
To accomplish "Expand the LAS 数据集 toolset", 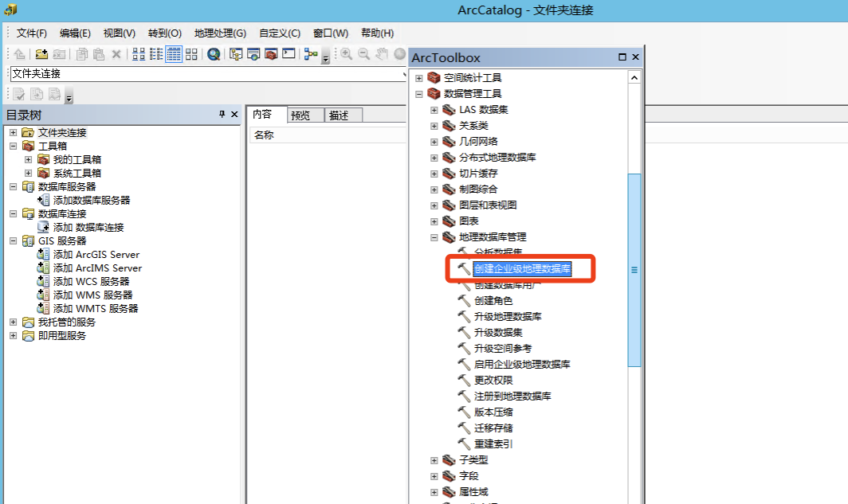I will tap(434, 110).
